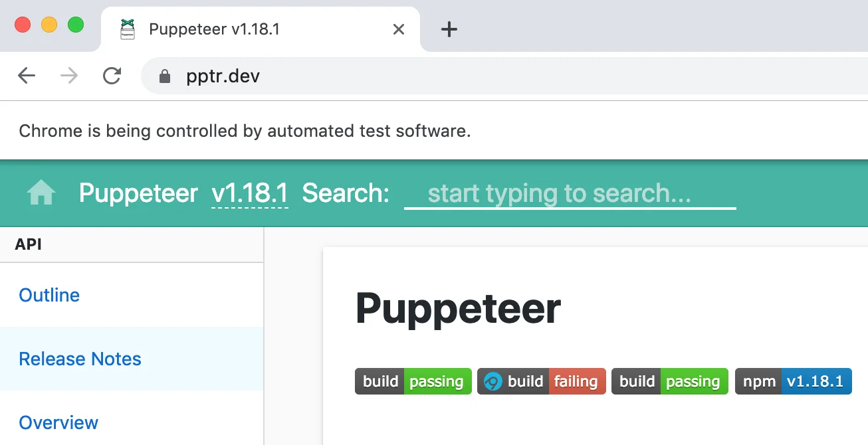The width and height of the screenshot is (868, 445).
Task: Click the green full-screen window button
Action: pos(76,25)
